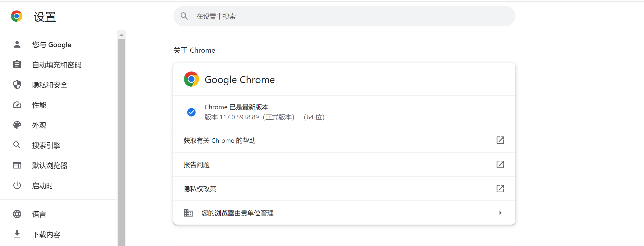Select the 下载内容 download icon
This screenshot has height=246, width=644.
[17, 234]
